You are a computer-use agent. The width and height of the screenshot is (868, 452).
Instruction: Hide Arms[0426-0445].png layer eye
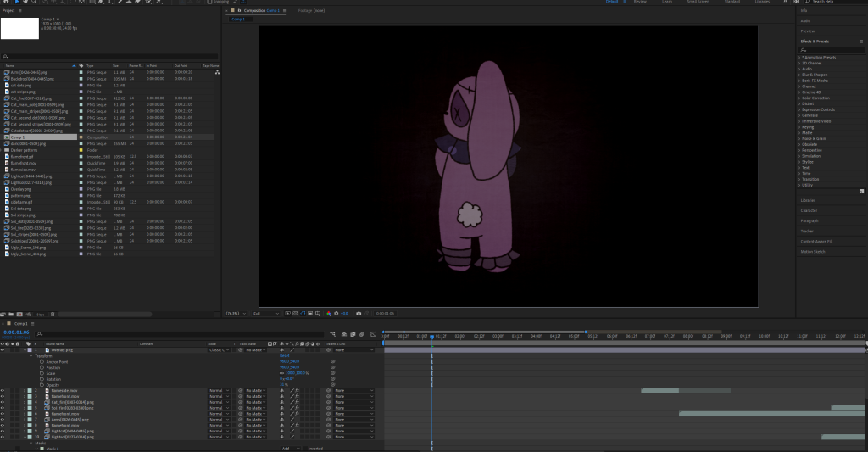click(x=3, y=419)
